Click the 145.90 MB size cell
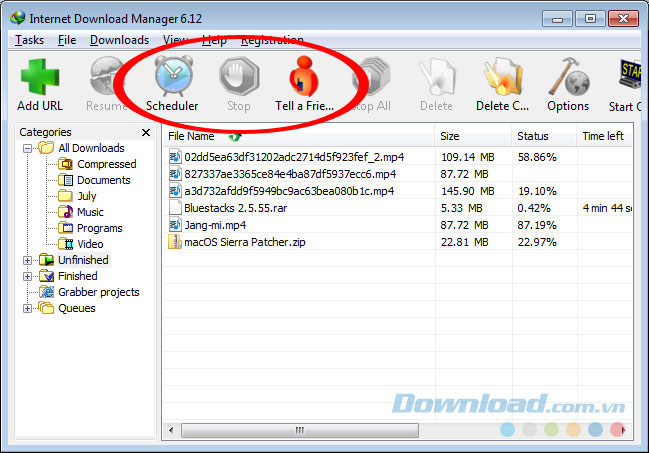This screenshot has height=453, width=649. [x=467, y=191]
